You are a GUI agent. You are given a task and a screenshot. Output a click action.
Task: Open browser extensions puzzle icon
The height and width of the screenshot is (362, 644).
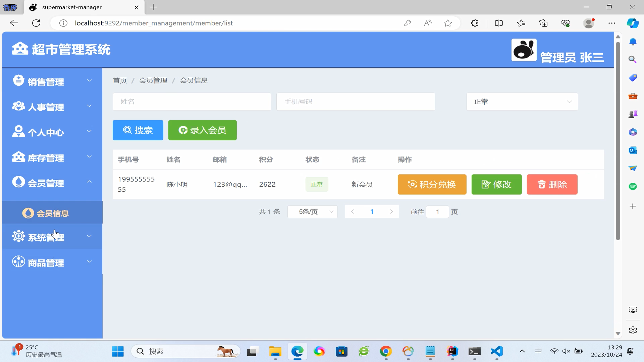pos(475,23)
